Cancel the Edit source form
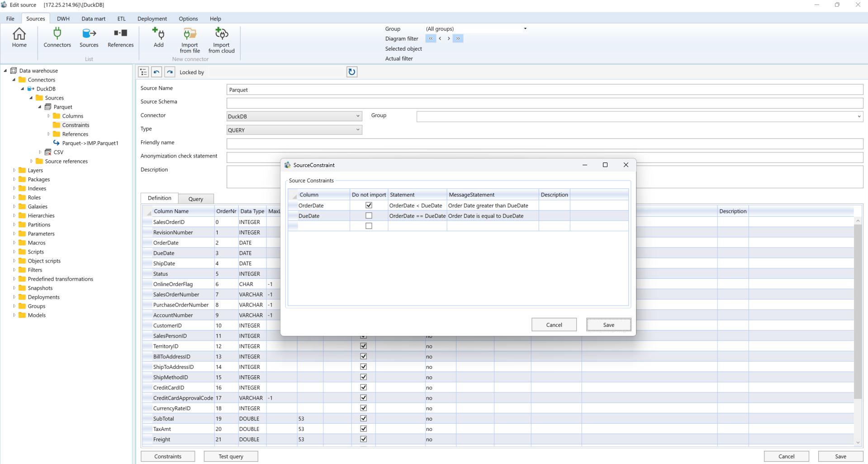 coord(786,456)
